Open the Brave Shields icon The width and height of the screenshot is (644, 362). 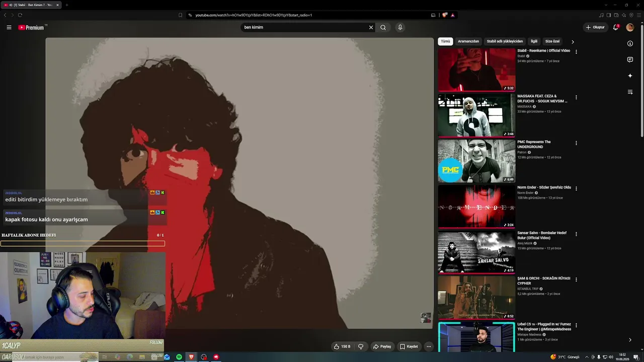tap(445, 15)
